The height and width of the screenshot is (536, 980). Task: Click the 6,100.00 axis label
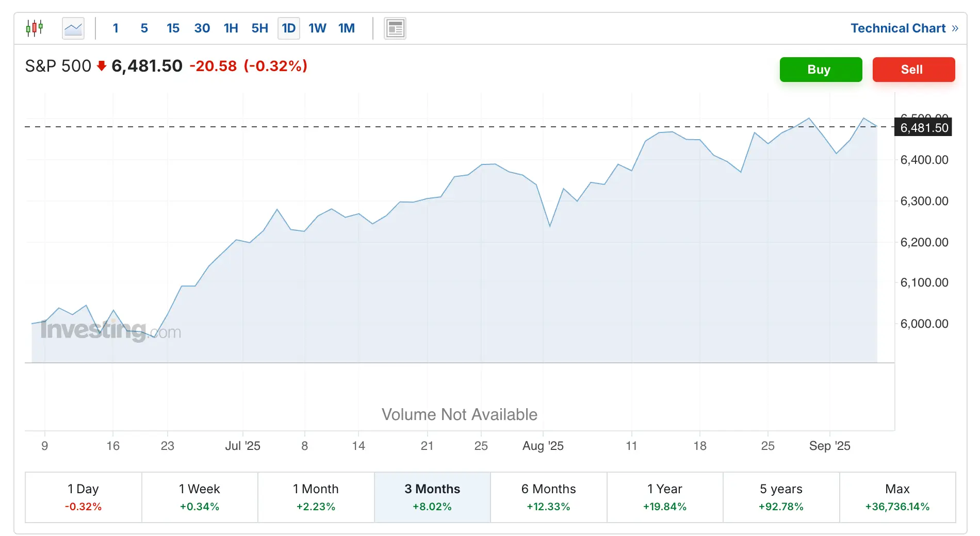click(x=924, y=282)
